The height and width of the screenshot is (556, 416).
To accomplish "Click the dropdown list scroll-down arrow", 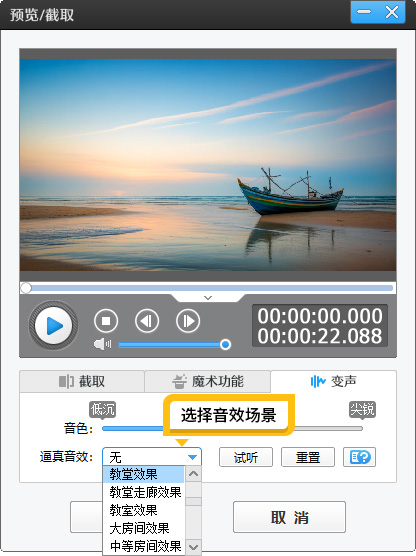I will tap(194, 546).
